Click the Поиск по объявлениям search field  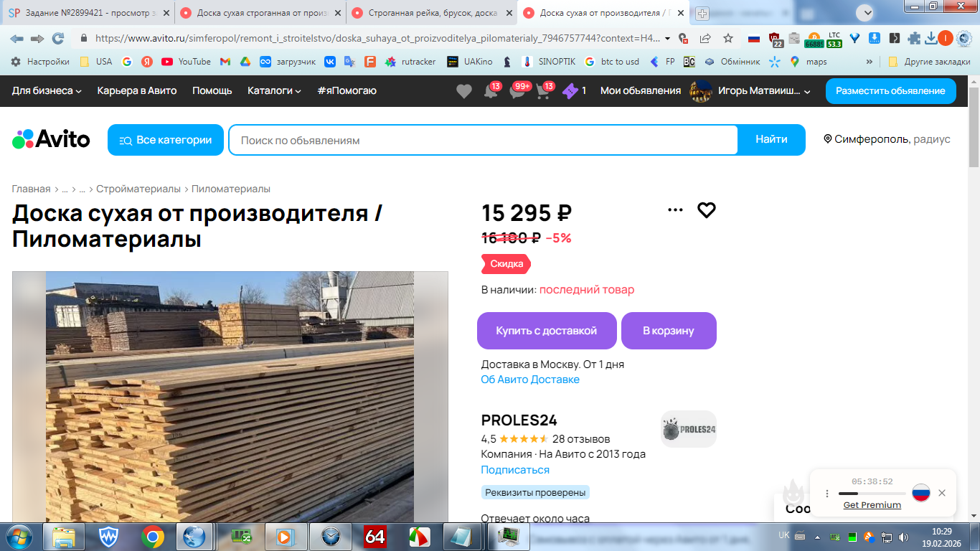click(x=484, y=141)
